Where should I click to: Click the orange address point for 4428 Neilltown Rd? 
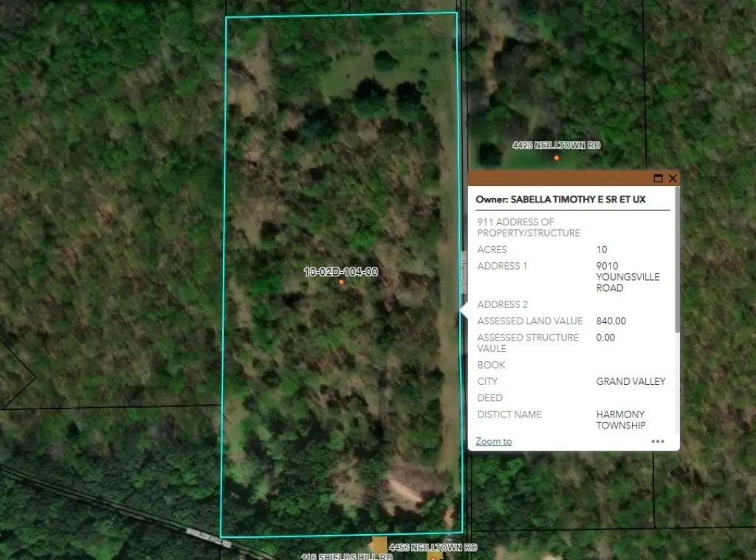click(x=557, y=157)
